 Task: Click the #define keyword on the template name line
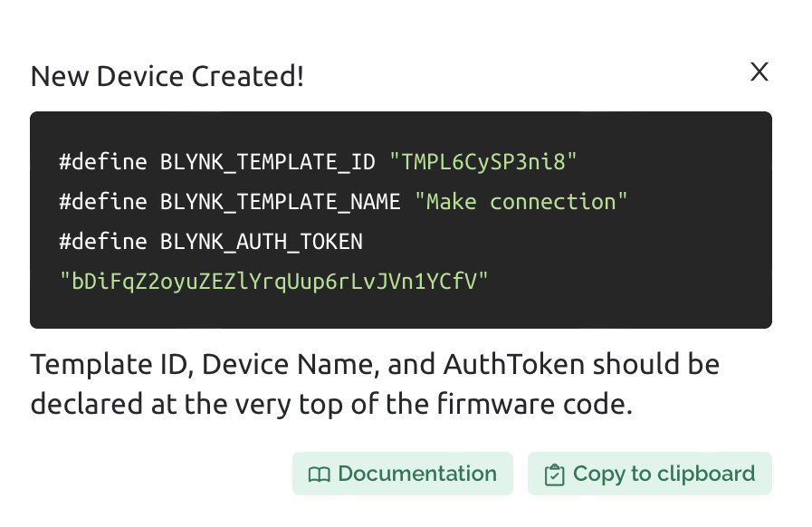tap(102, 202)
